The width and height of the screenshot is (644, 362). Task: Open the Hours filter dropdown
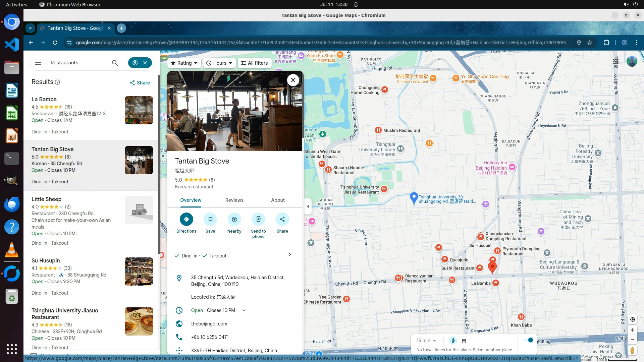pyautogui.click(x=219, y=63)
